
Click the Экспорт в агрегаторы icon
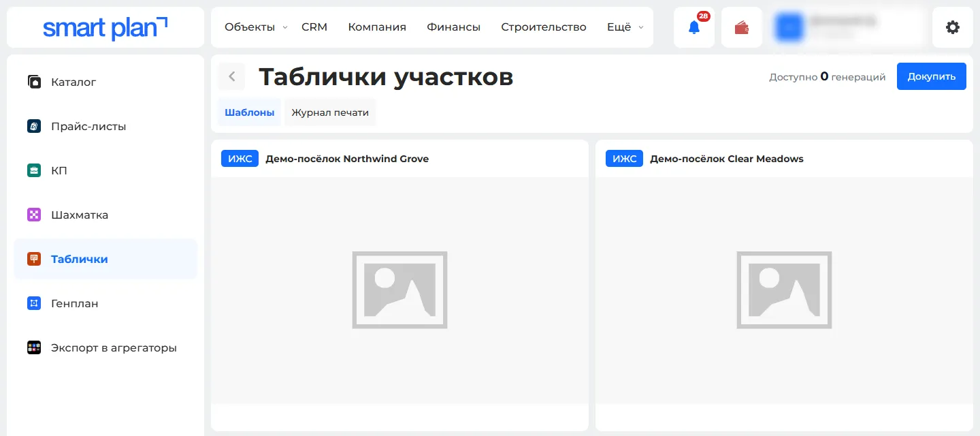tap(34, 347)
